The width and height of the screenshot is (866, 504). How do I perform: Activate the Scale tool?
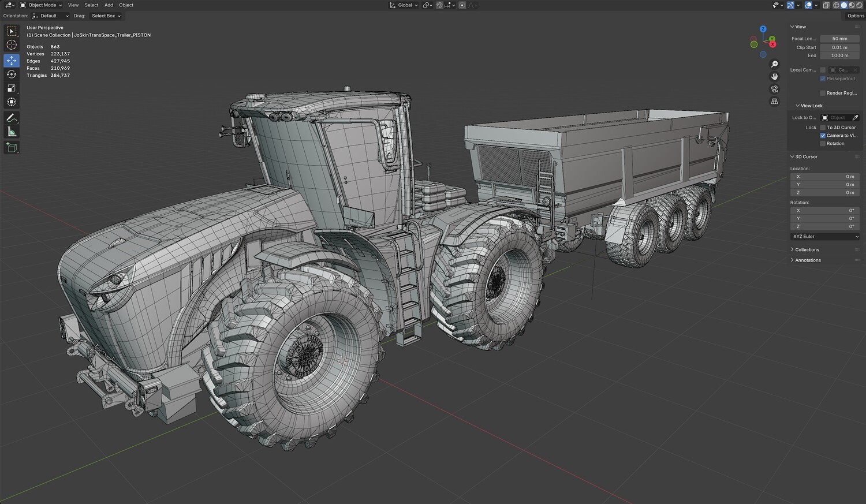tap(12, 88)
